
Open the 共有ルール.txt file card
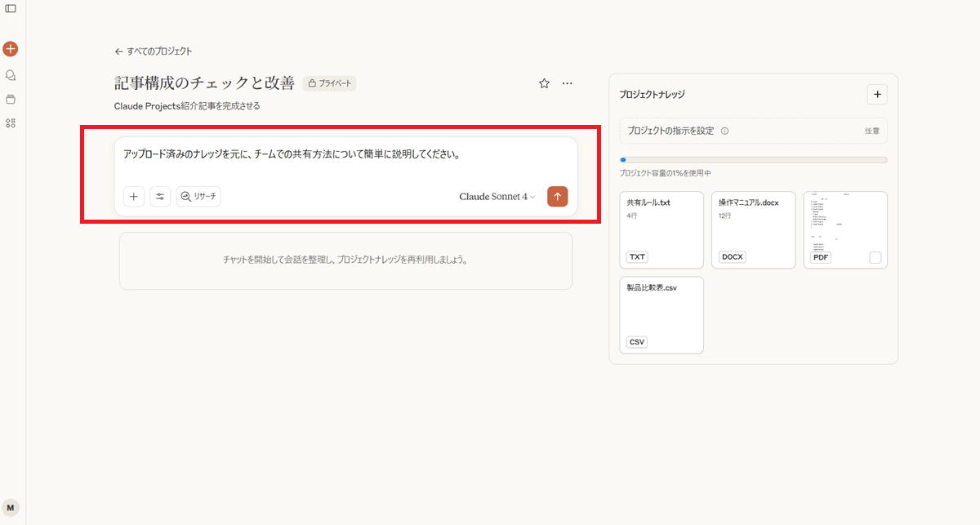click(x=661, y=230)
